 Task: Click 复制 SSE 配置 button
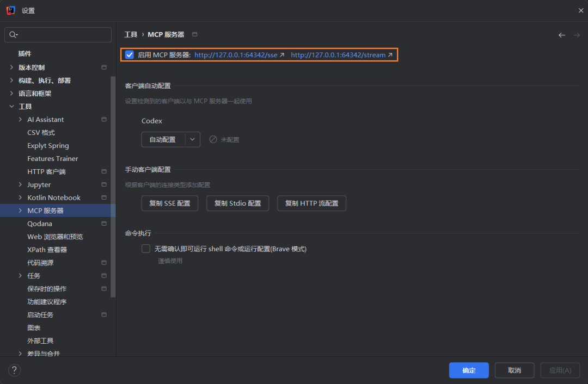(x=169, y=203)
